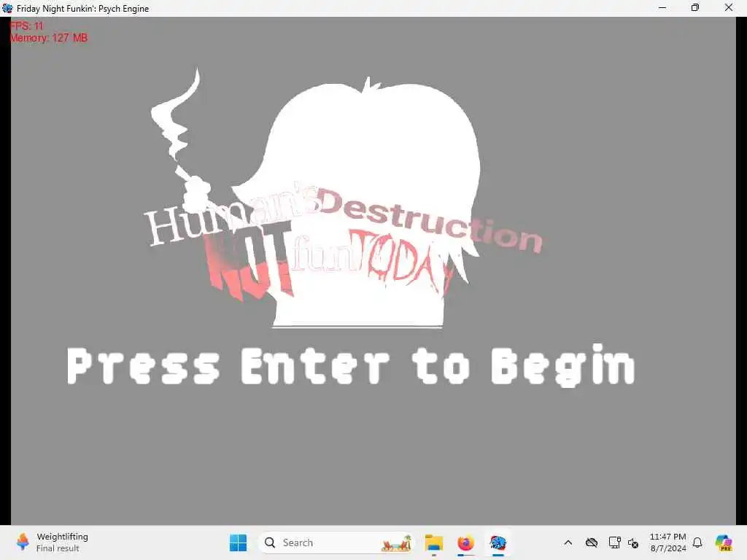Click the red 'FPS: 11' counter
Viewport: 747px width, 560px height.
[27, 26]
